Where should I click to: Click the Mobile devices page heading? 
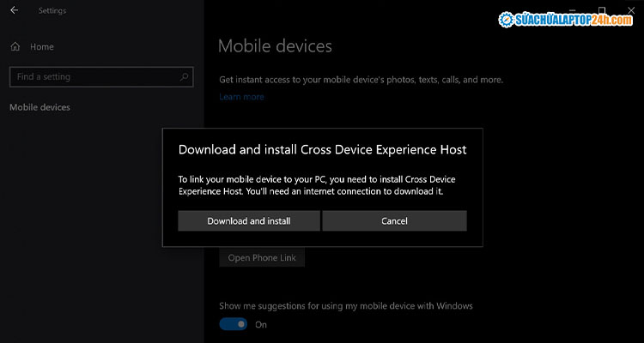[x=275, y=45]
